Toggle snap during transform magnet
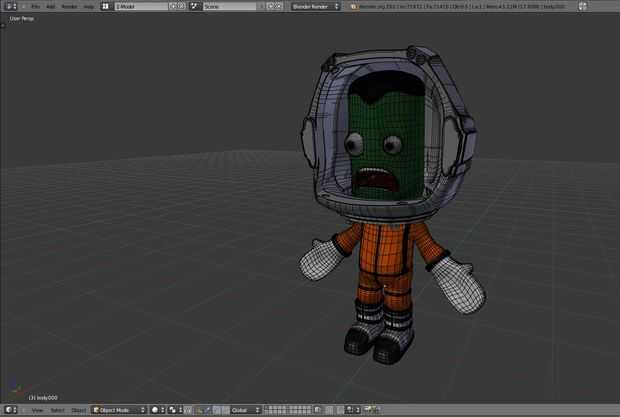Viewport: 620px width, 417px height. (340, 410)
